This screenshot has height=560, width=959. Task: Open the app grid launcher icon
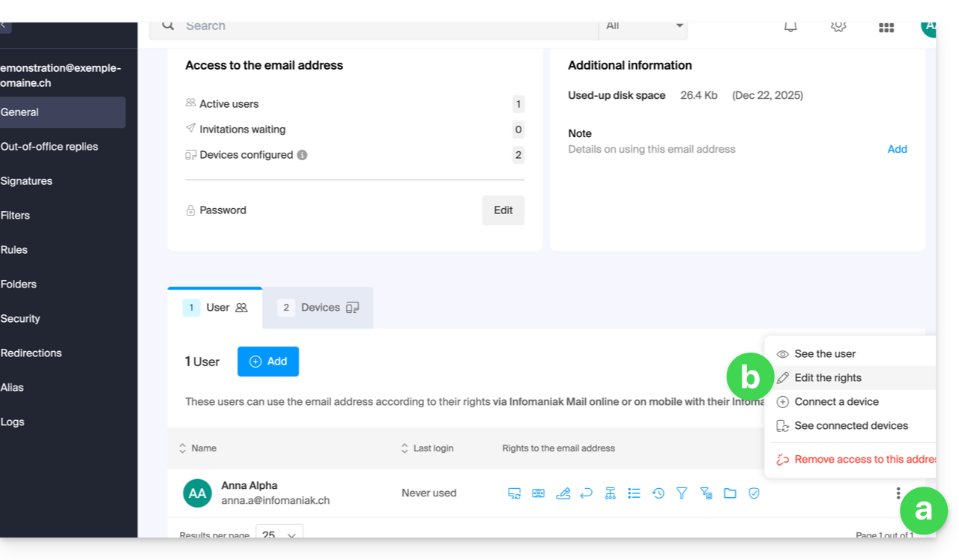(886, 27)
